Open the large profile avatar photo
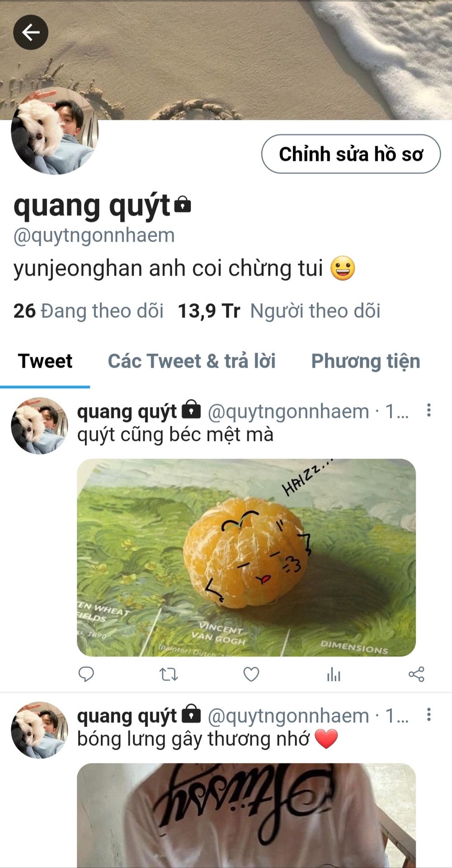The height and width of the screenshot is (868, 452). [x=55, y=131]
